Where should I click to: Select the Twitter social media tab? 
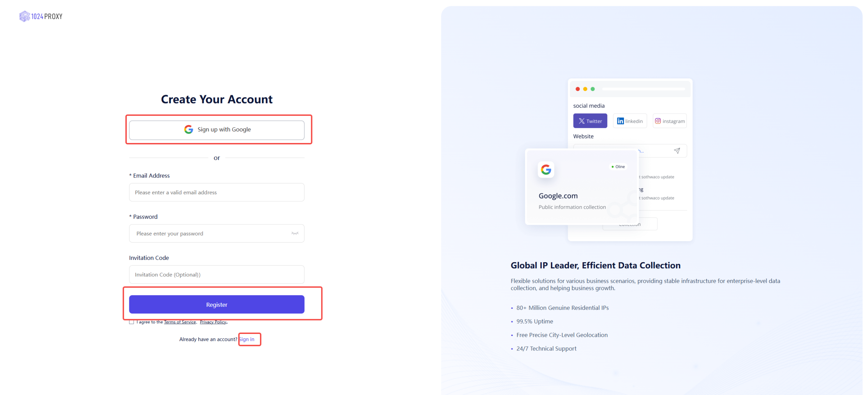(x=590, y=121)
